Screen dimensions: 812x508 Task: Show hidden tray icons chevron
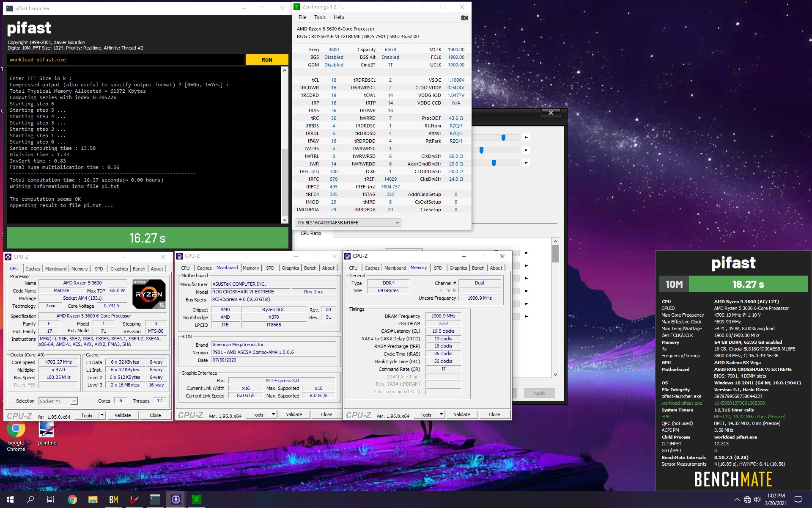[x=737, y=500]
